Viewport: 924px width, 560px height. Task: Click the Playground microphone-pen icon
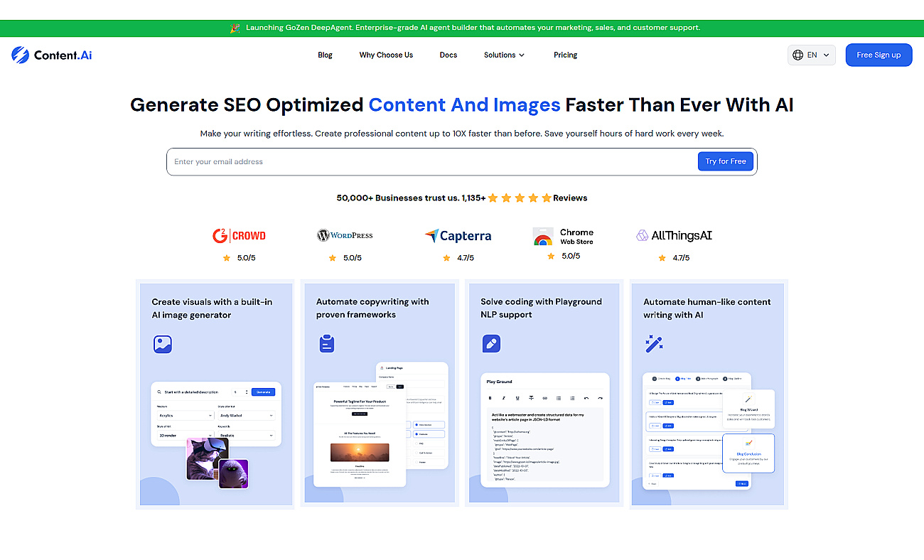point(491,344)
